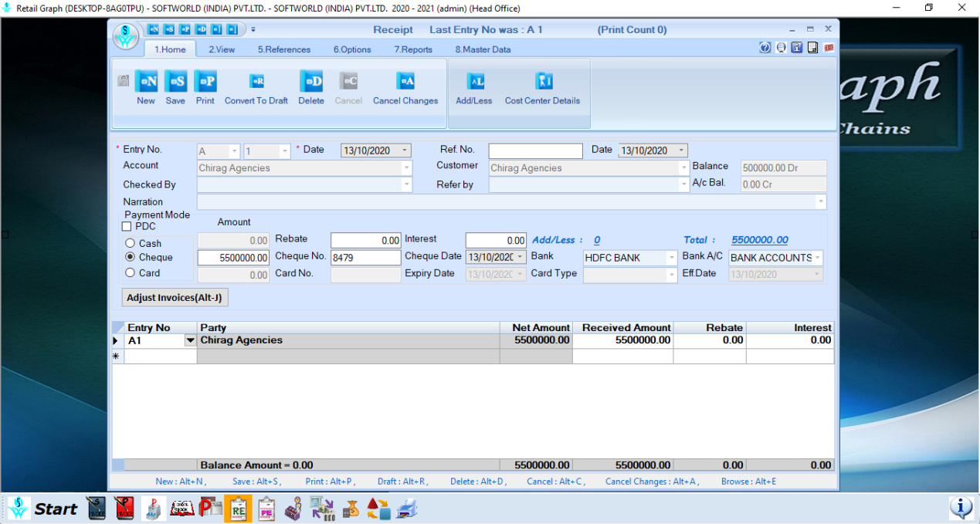Click the Print ribbon icon
The width and height of the screenshot is (980, 524).
205,81
